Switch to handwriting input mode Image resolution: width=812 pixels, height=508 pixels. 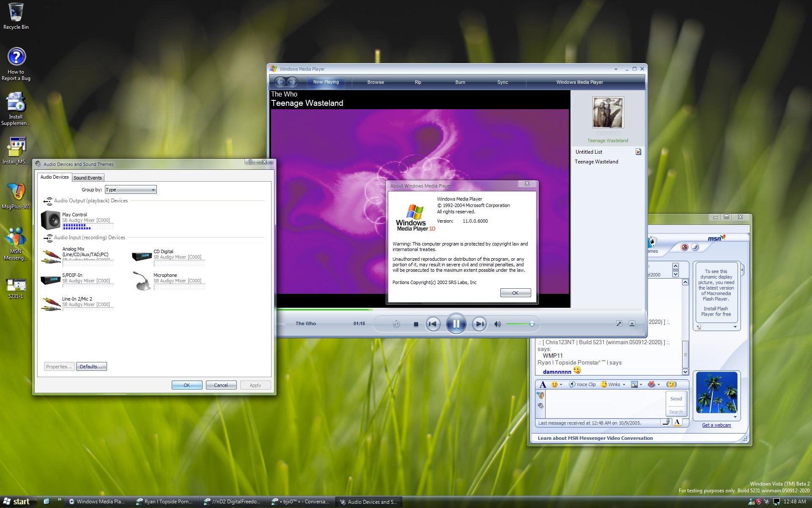[666, 422]
